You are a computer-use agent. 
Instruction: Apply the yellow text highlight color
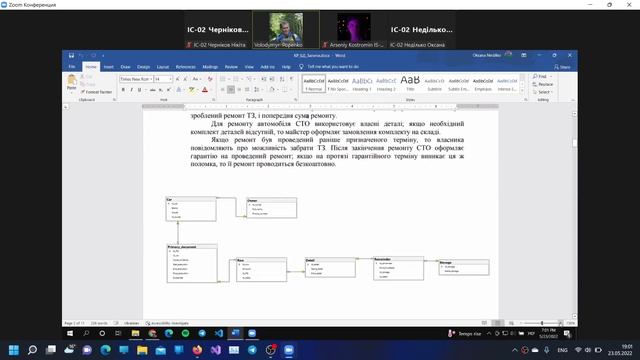[192, 90]
